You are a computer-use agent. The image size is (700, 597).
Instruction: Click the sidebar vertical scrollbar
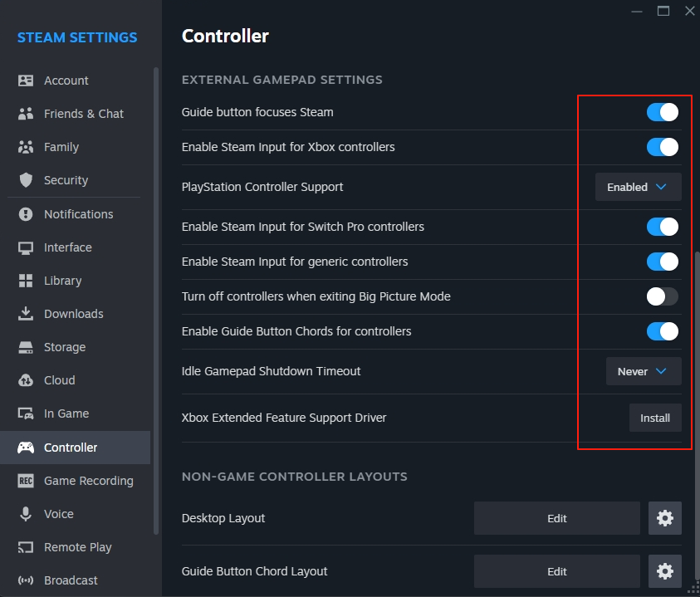pos(156,301)
